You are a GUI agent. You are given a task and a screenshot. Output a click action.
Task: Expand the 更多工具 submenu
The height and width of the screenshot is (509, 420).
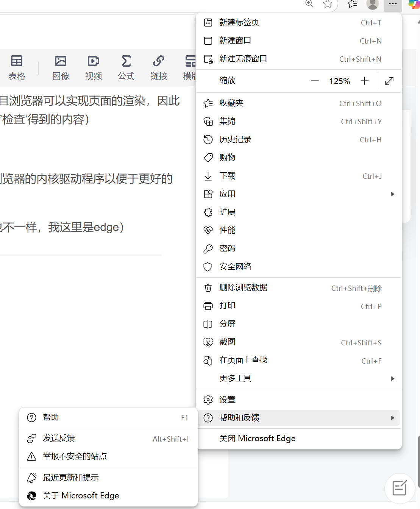click(x=299, y=379)
